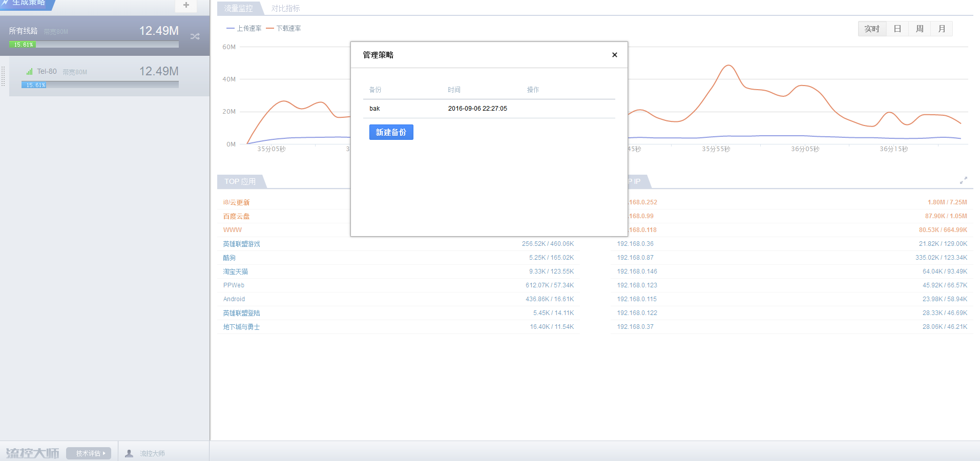
Task: Open the i8/云更新 application row
Action: pyautogui.click(x=236, y=202)
